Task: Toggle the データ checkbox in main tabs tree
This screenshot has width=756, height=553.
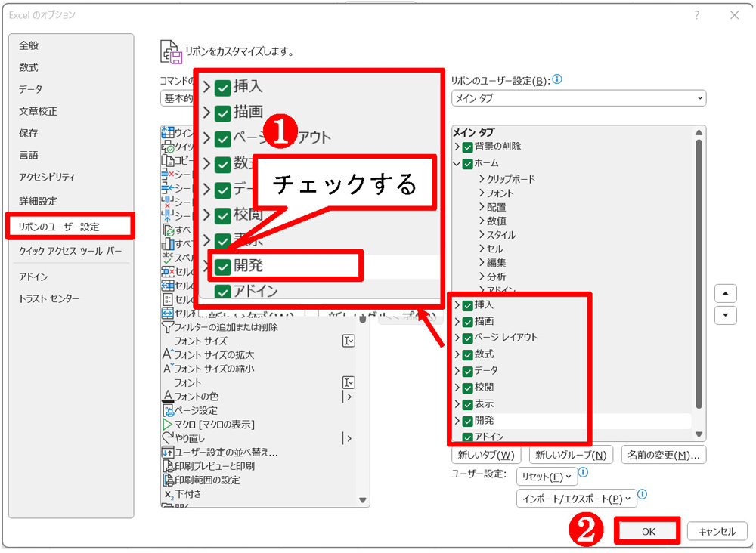Action: coord(467,372)
